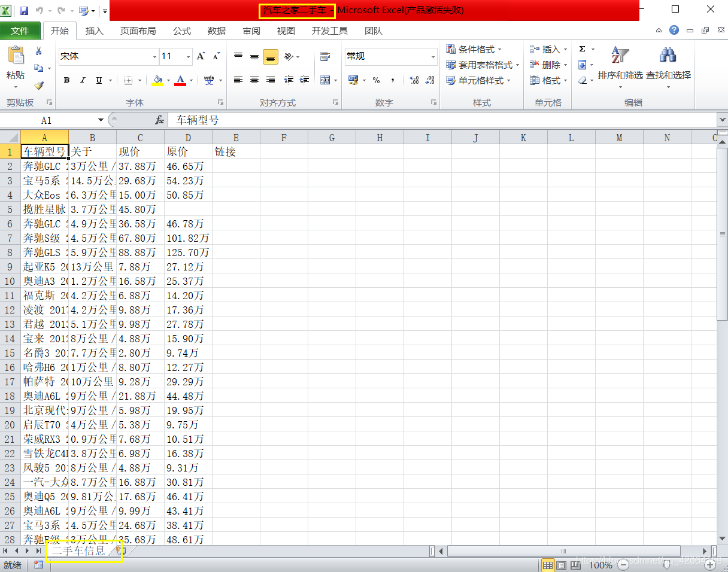
Task: Click the formula bar containing 车辆型号
Action: (x=442, y=120)
